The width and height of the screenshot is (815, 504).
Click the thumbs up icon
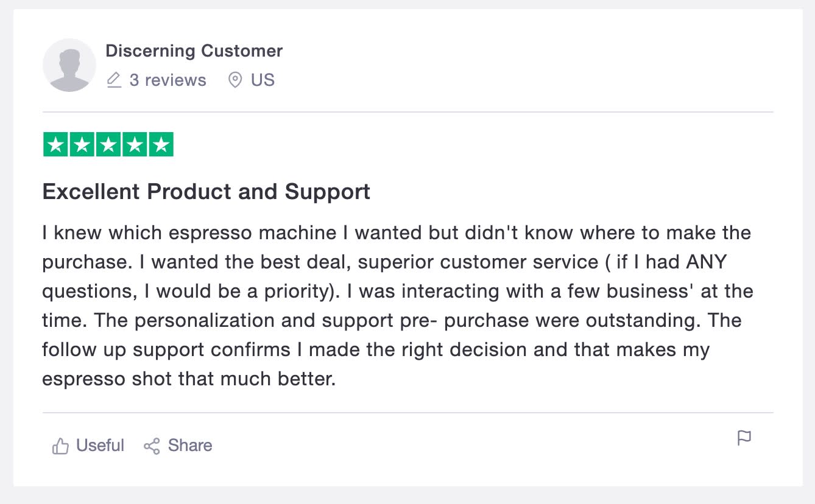(60, 446)
